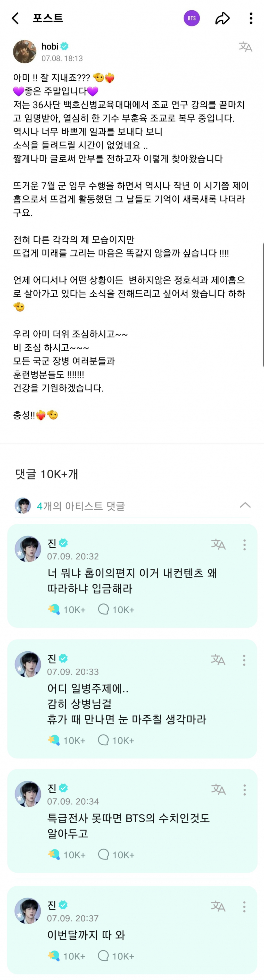264x980 pixels.
Task: Open 진's profile from the 20:34 comment
Action: [x=28, y=794]
